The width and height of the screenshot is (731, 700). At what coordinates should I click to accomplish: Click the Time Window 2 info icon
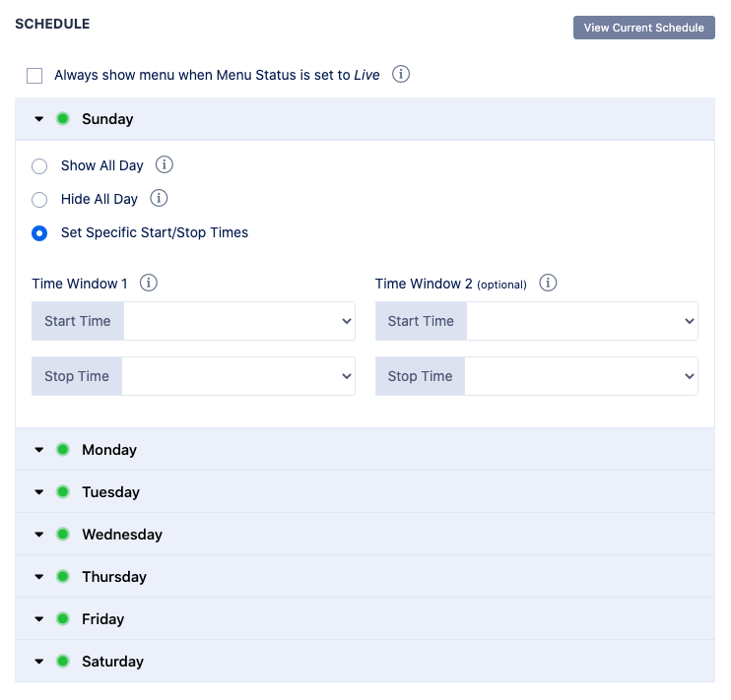[549, 284]
